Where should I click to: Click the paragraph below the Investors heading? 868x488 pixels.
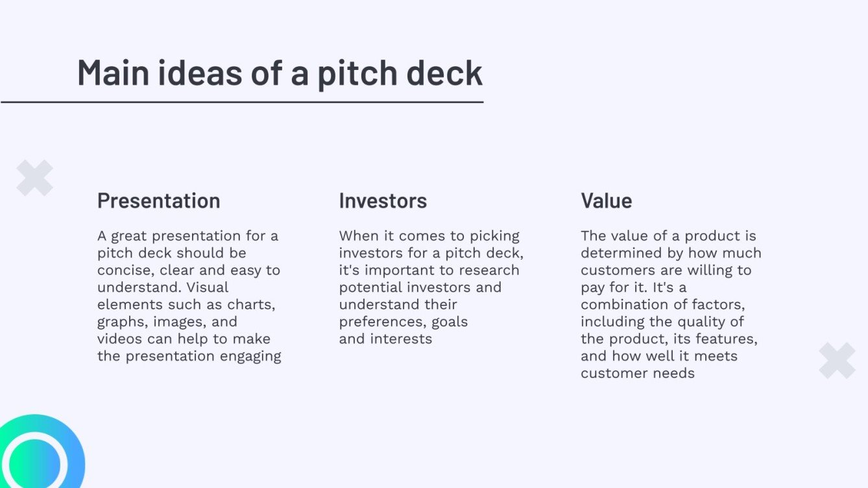click(431, 287)
